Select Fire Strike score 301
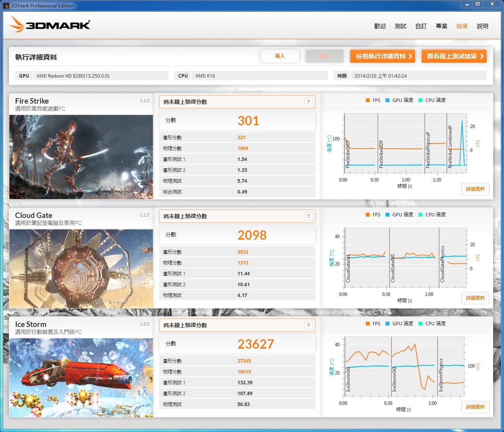The image size is (504, 432). (248, 121)
